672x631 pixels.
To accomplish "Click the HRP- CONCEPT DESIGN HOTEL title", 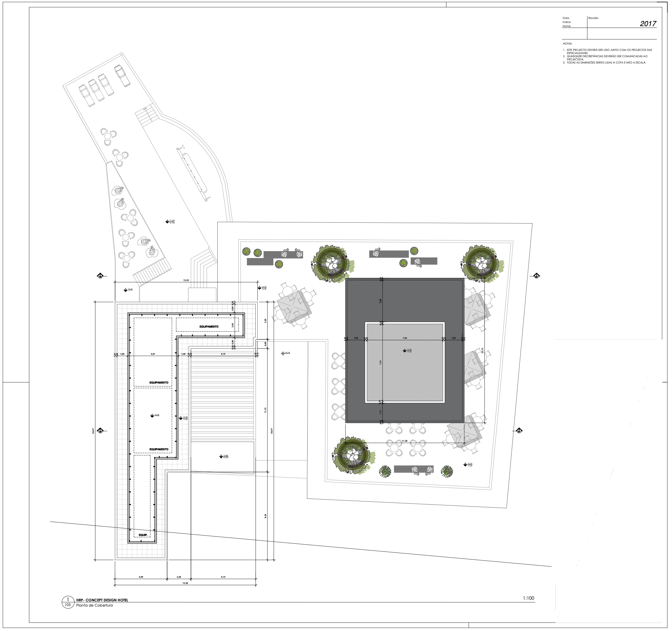I will coord(102,600).
